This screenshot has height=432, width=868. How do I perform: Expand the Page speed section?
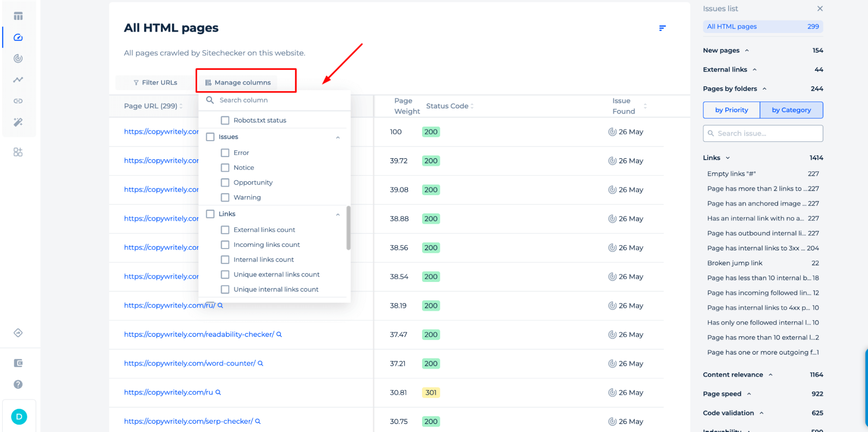749,394
